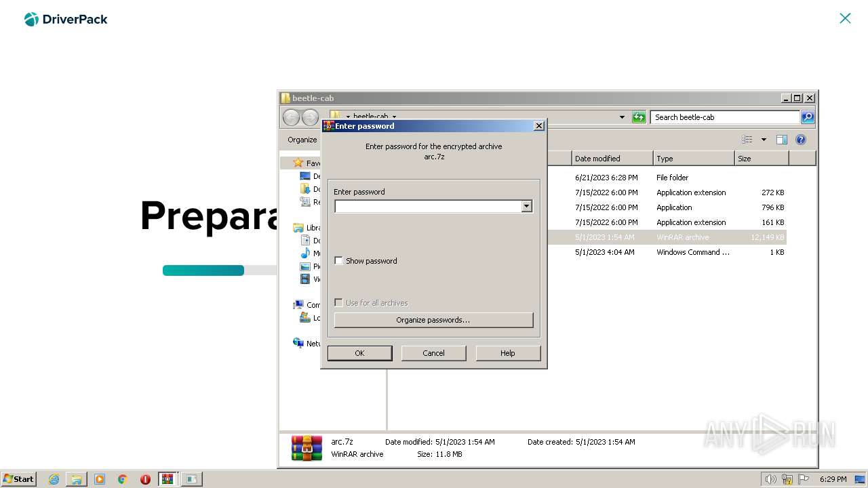This screenshot has width=868, height=488.
Task: Open Explorer help icon
Action: coord(801,140)
